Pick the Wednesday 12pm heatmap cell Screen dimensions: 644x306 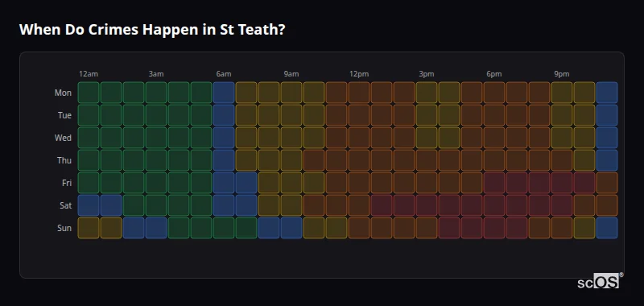[359, 138]
